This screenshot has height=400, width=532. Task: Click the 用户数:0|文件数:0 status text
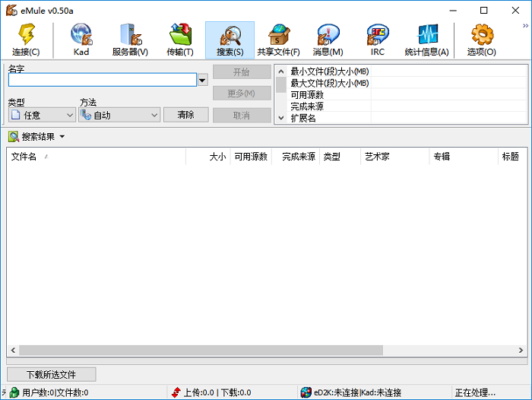tap(55, 393)
